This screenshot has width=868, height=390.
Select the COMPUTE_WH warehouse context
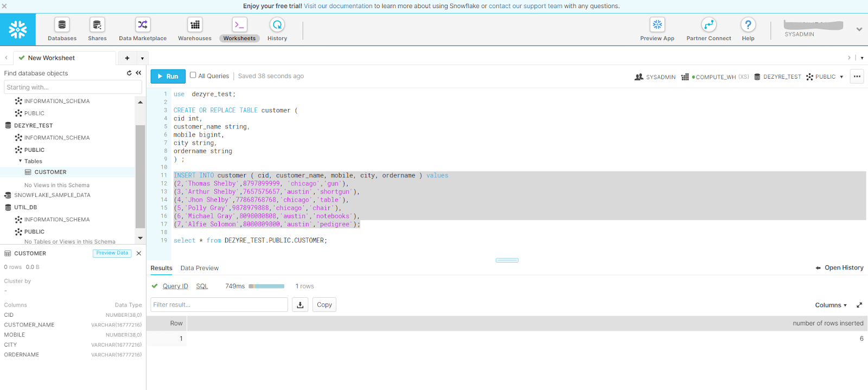(715, 77)
